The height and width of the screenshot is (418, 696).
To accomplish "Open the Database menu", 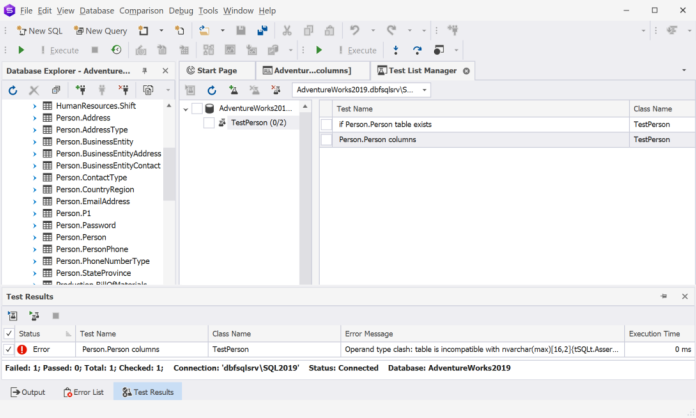I will [x=97, y=10].
